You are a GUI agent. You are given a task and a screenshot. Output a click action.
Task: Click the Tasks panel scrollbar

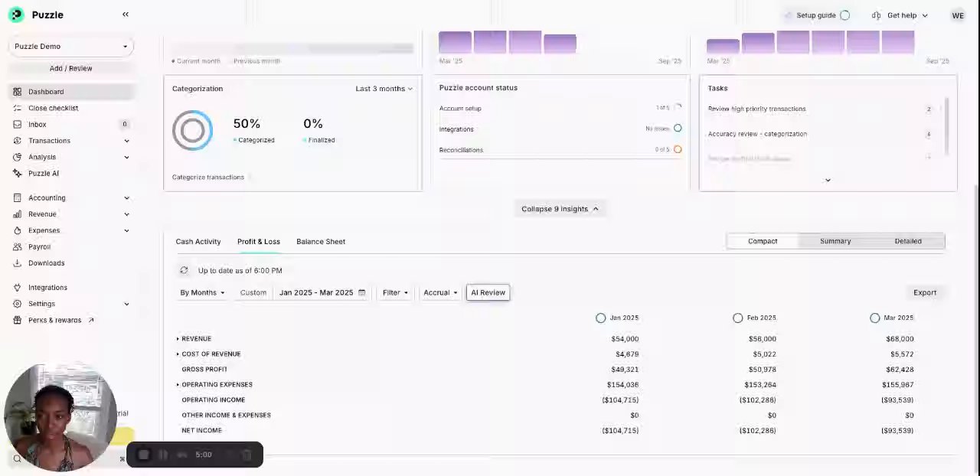coord(947,127)
